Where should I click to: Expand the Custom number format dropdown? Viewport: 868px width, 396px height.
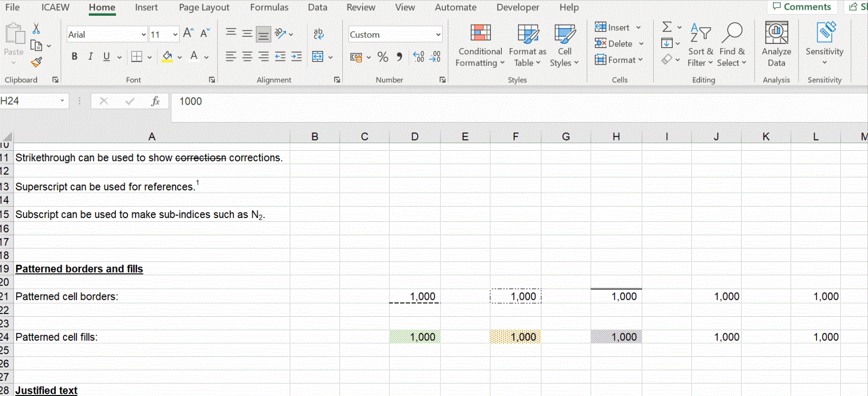438,35
